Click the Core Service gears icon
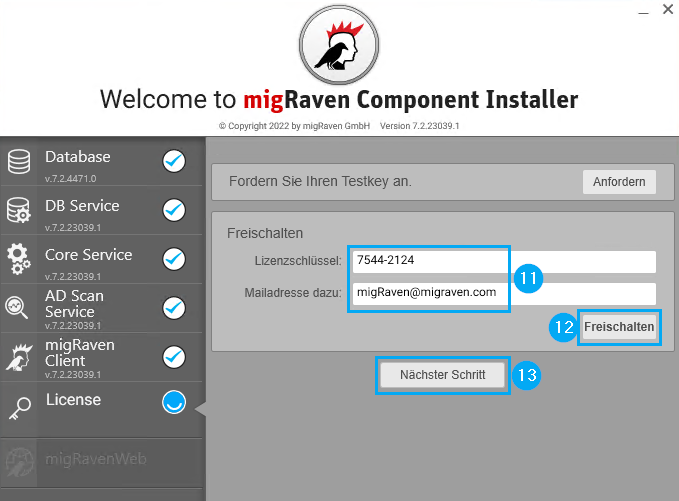Screen dimensions: 679x501 point(19,259)
